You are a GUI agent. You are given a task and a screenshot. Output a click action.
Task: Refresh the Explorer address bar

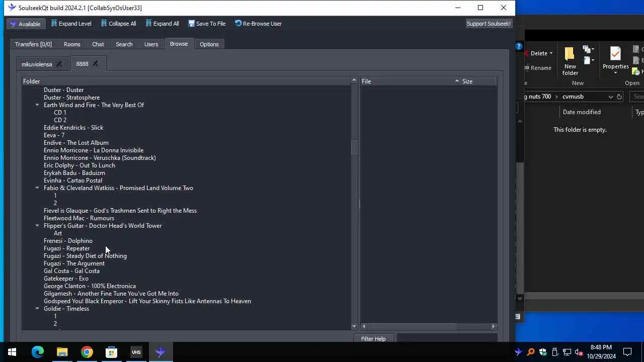coord(619,97)
